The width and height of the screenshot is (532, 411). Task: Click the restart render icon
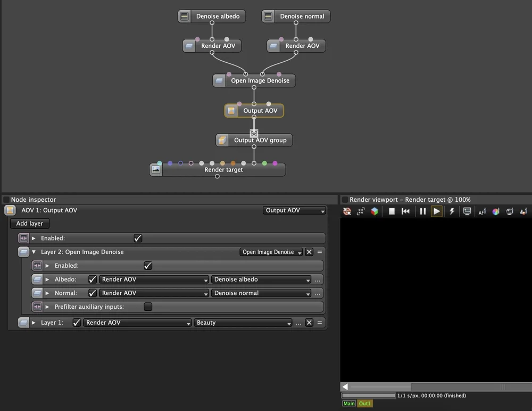[x=405, y=211]
